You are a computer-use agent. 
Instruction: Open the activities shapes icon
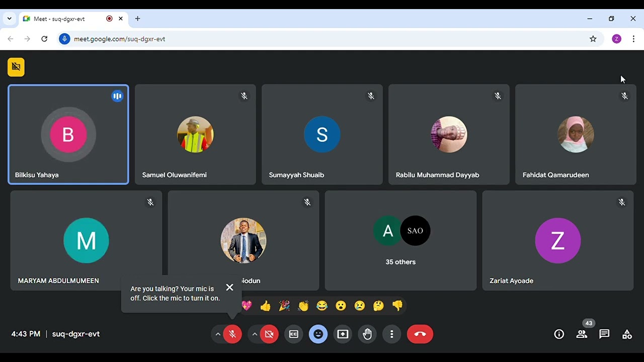627,334
